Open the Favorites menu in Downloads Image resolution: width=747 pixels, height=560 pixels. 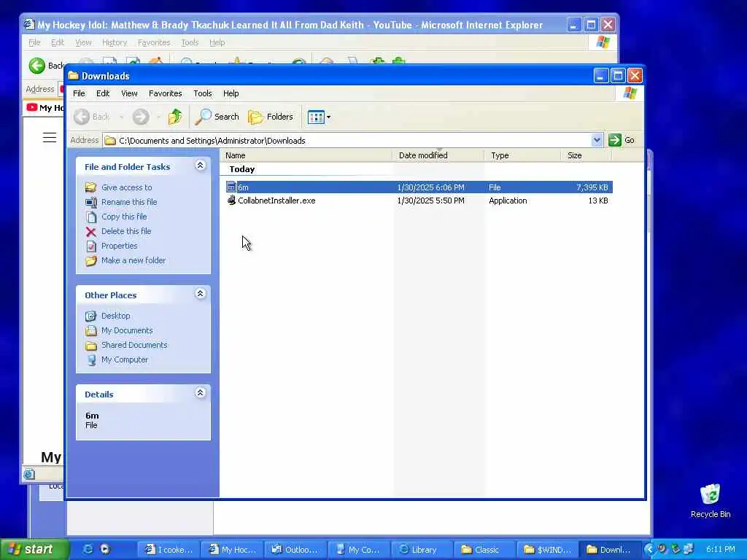tap(166, 93)
